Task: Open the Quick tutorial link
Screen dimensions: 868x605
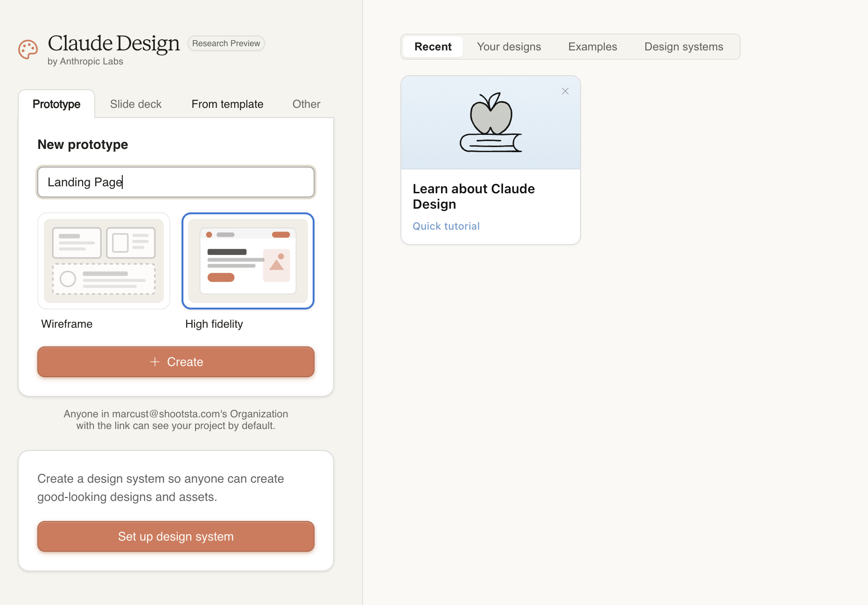Action: (x=446, y=226)
